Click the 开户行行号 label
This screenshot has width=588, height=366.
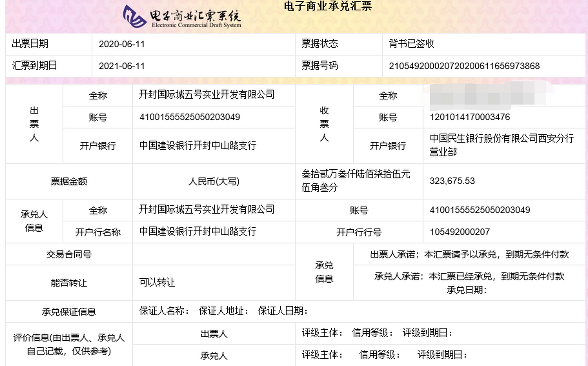click(x=359, y=232)
